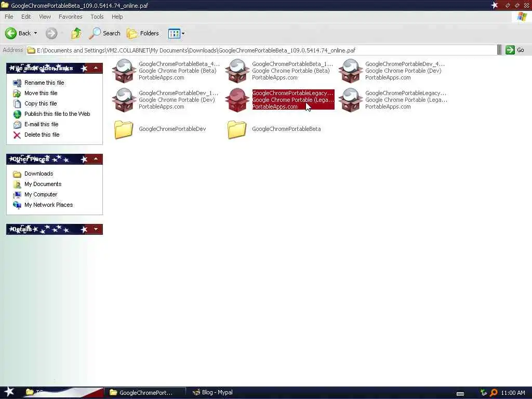Viewport: 532px width, 399px height.
Task: Click Rename this file
Action: (x=44, y=83)
